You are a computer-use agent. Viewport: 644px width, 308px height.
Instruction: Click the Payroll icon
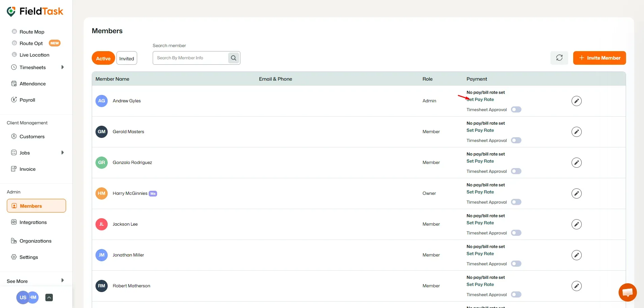[14, 100]
